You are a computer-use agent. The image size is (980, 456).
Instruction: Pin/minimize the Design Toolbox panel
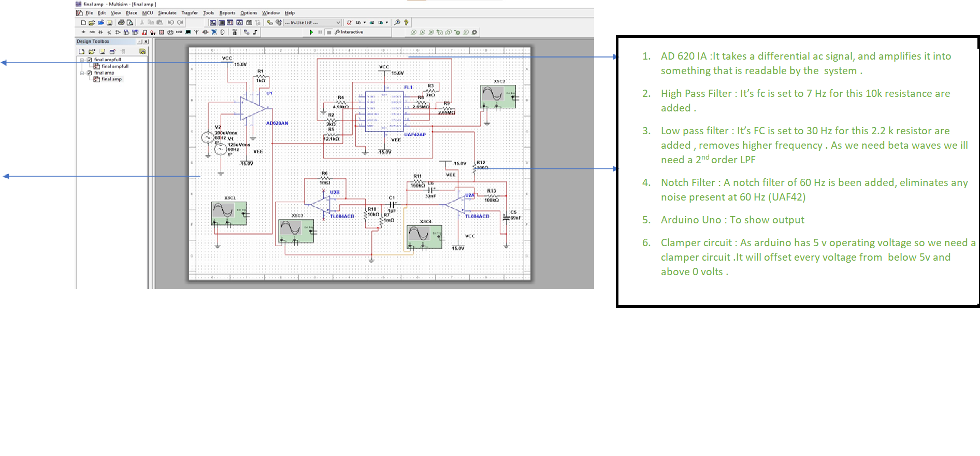[139, 41]
